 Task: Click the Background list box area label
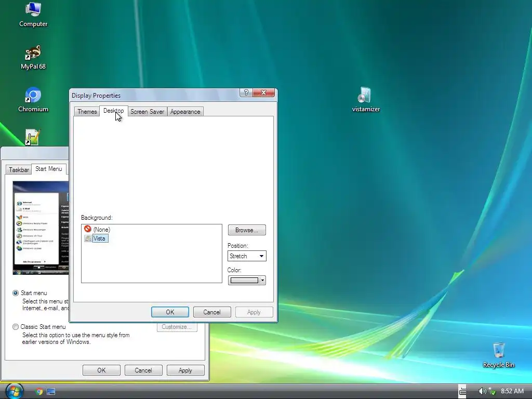coord(97,218)
